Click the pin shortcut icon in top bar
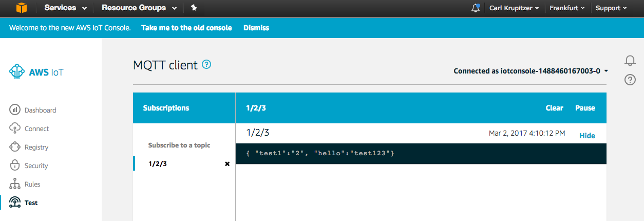 194,8
